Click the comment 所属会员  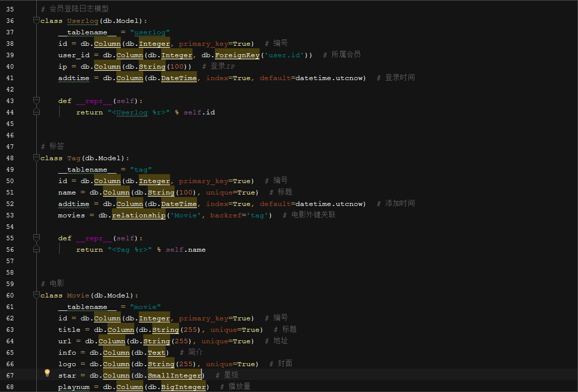coord(346,55)
